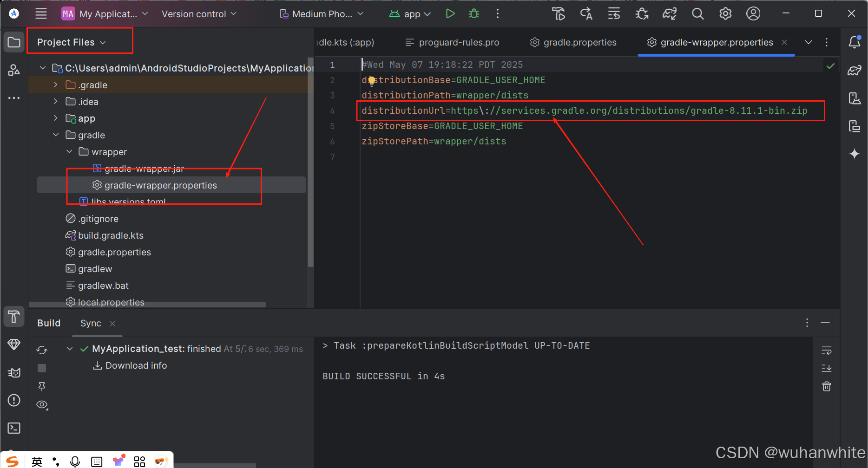Open IDE settings gear icon

click(x=725, y=14)
